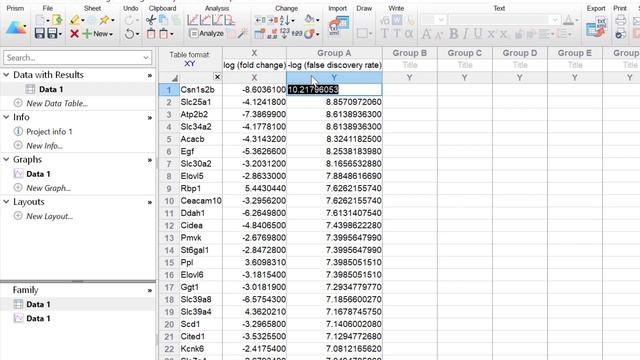Collapse the Info section

6,117
